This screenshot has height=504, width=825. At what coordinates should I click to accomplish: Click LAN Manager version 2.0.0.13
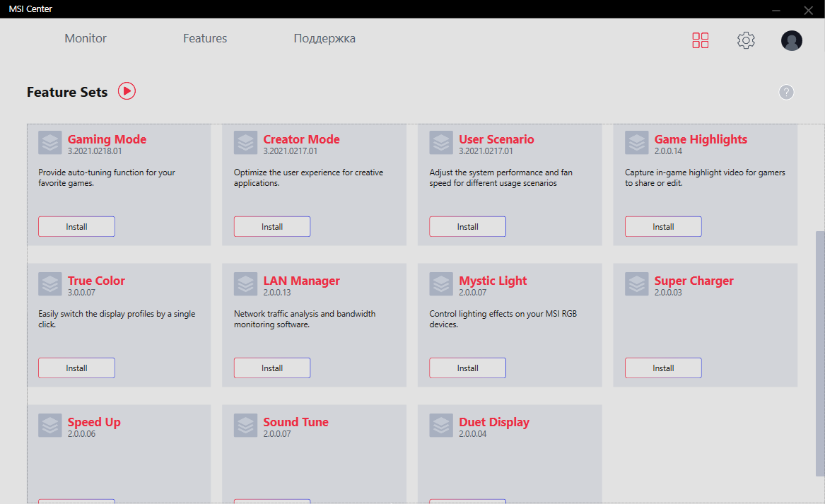[x=277, y=293]
